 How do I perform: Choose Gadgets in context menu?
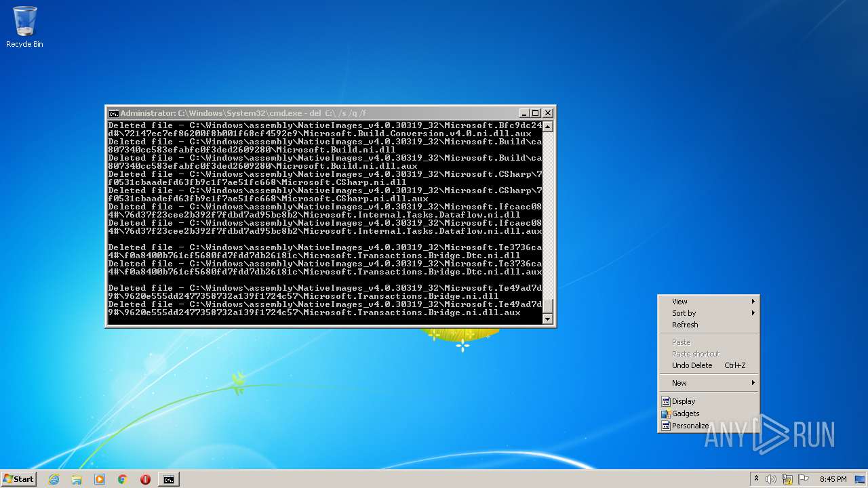[709, 413]
